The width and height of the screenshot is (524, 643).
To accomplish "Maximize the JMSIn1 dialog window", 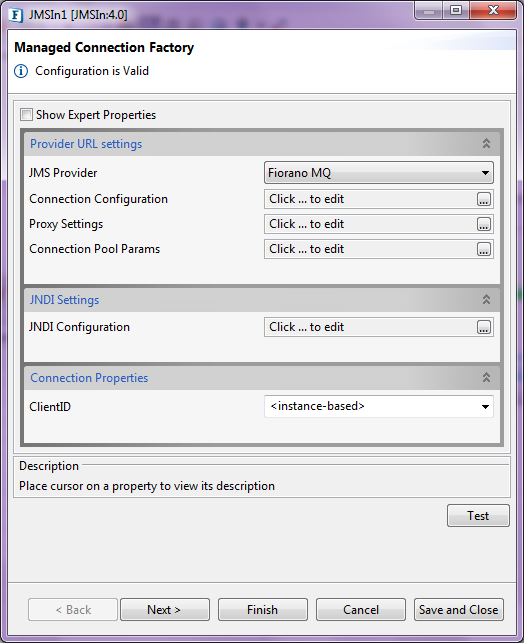I will [x=456, y=10].
